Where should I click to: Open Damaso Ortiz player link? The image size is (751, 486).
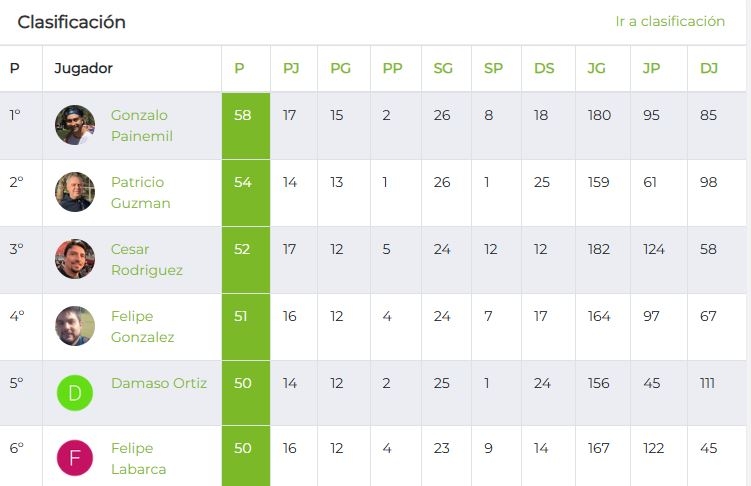click(159, 383)
